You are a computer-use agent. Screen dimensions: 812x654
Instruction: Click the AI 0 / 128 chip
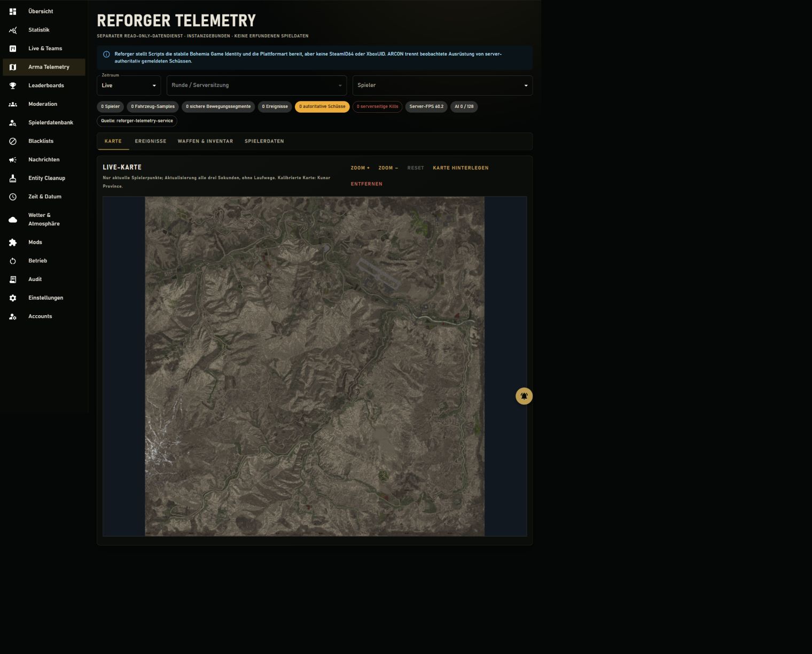pos(464,106)
